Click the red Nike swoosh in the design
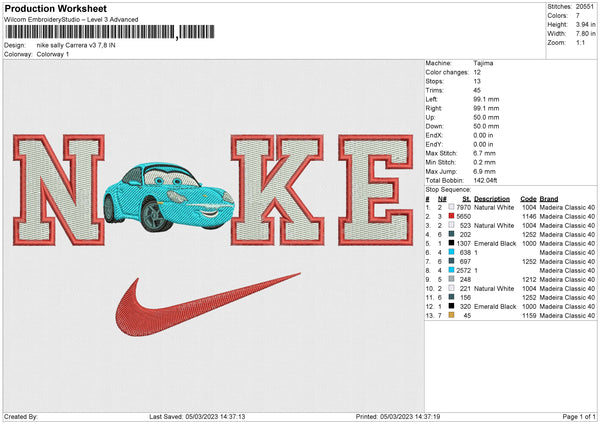The image size is (600, 424). click(207, 305)
